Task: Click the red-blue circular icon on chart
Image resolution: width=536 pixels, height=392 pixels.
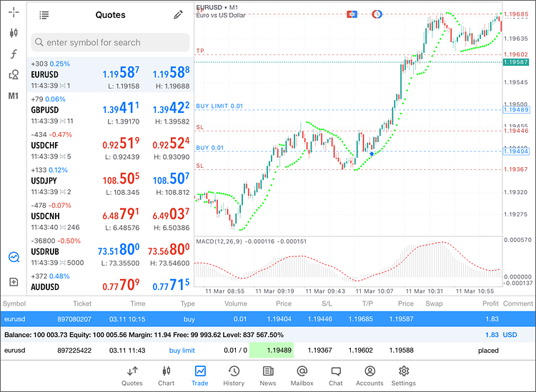Action: point(377,14)
